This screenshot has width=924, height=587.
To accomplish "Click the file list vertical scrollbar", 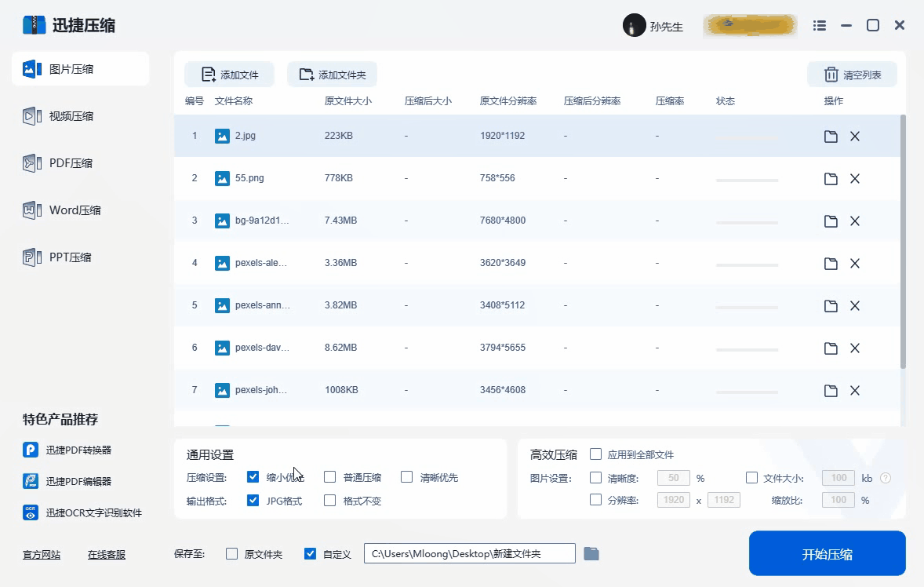I will (903, 242).
